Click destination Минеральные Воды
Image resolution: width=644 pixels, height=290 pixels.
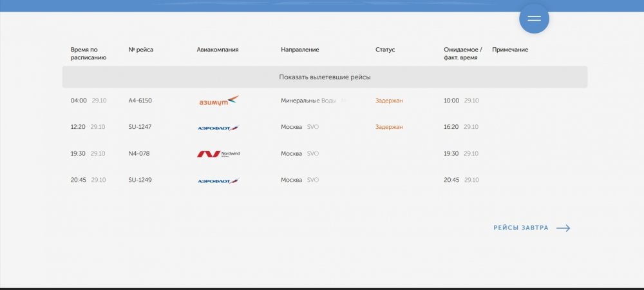[308, 101]
